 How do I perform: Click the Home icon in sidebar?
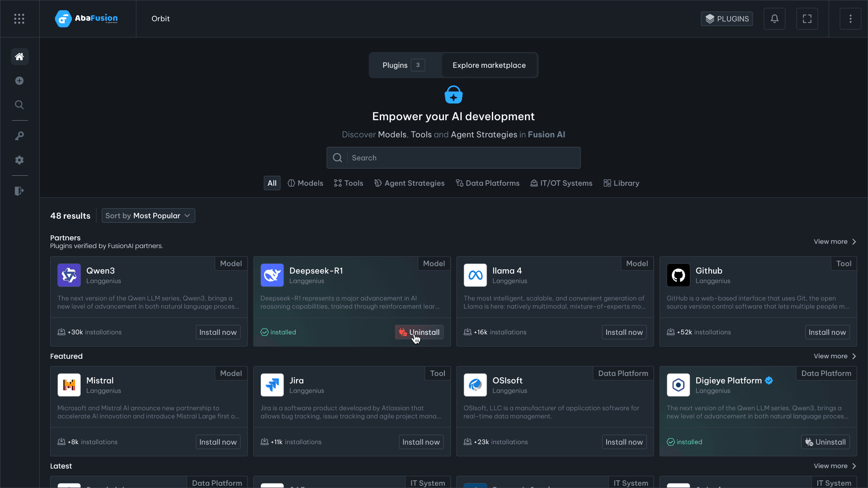pyautogui.click(x=19, y=56)
